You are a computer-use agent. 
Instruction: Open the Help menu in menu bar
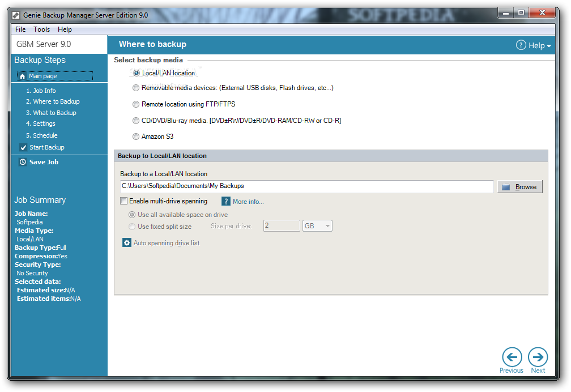[65, 29]
